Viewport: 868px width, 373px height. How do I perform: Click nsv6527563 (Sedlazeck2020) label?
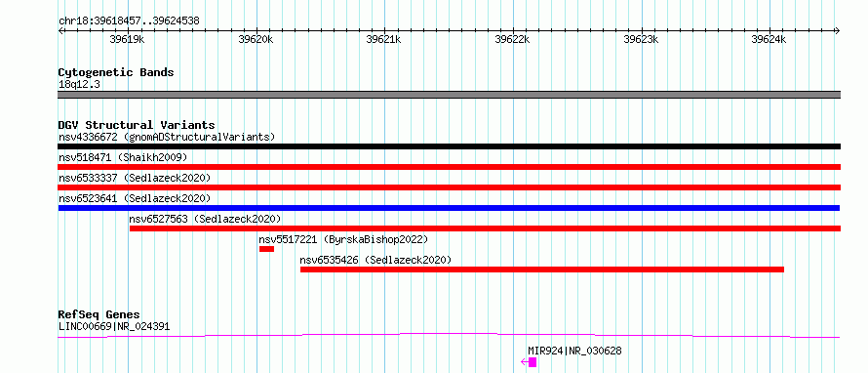pyautogui.click(x=205, y=219)
